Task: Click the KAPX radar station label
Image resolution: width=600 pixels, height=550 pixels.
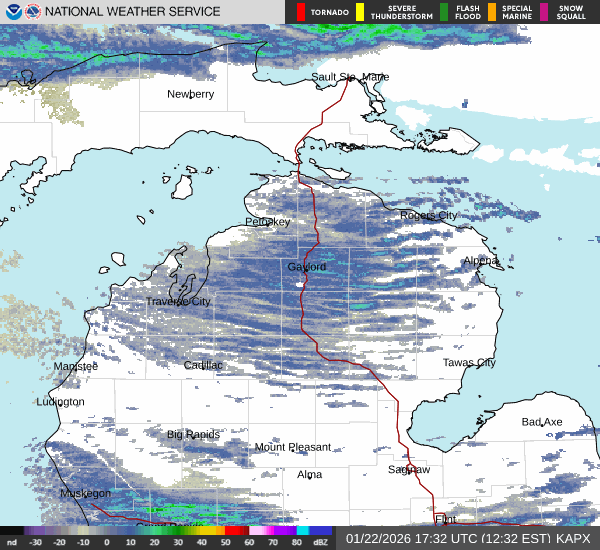Action: coord(573,538)
